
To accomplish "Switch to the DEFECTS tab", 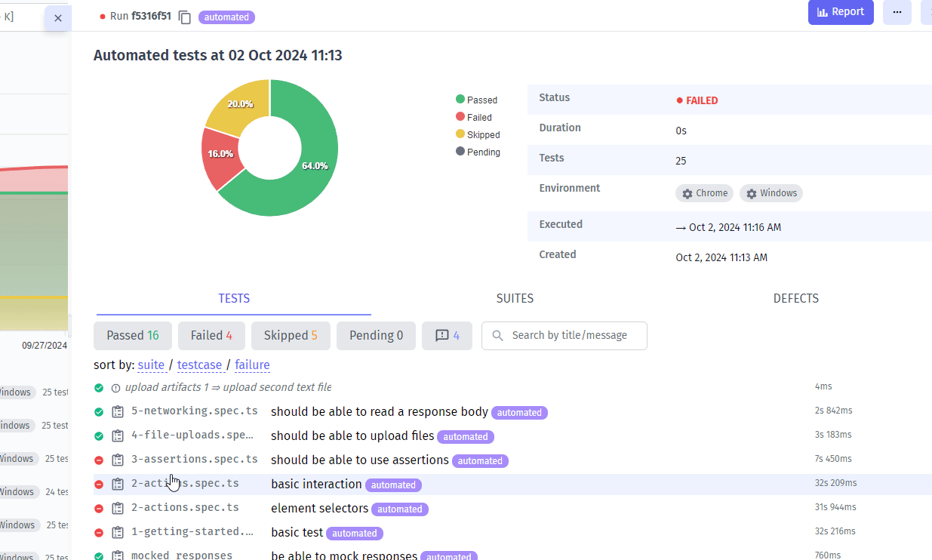I will pyautogui.click(x=795, y=299).
